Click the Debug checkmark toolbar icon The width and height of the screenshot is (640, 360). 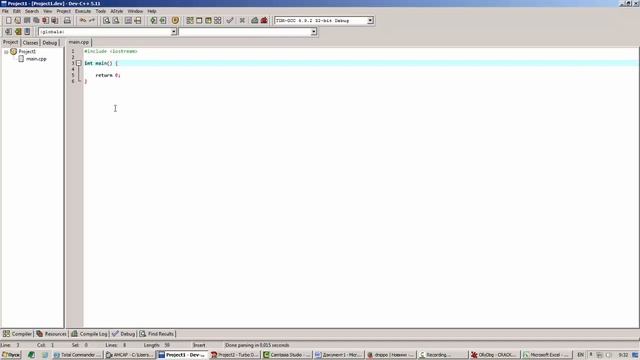click(230, 20)
